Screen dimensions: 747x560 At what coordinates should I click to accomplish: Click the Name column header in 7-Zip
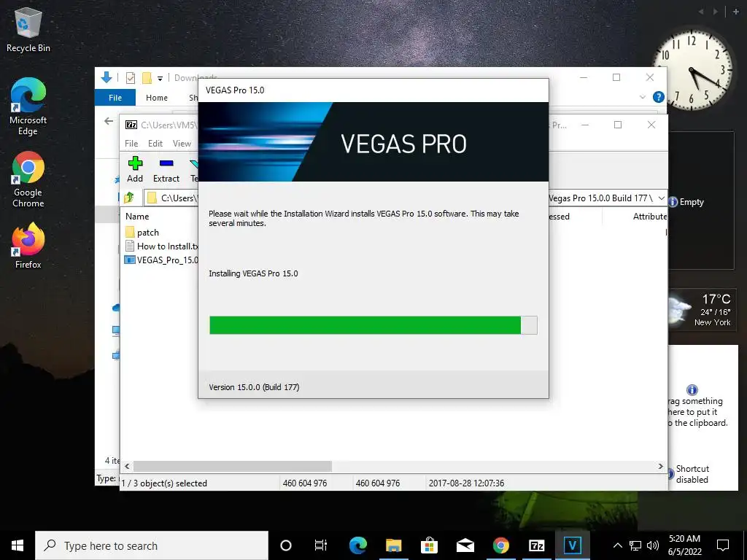coord(137,216)
